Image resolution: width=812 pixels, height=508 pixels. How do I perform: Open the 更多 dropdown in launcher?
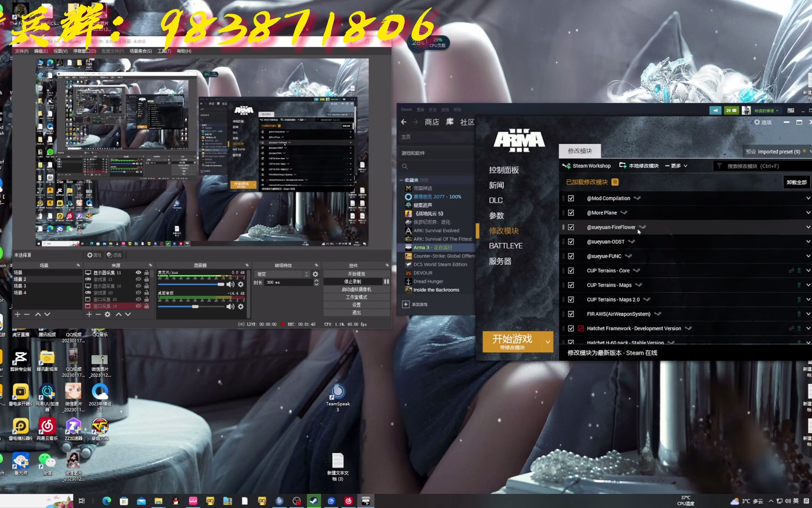676,166
